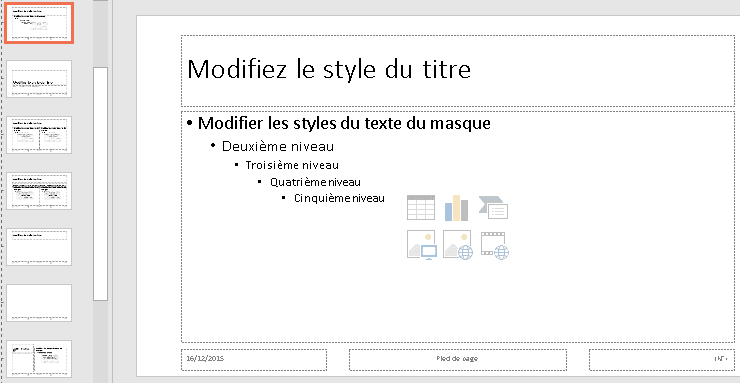Click the date placeholder 16/12/2015
The width and height of the screenshot is (740, 383).
pos(254,360)
